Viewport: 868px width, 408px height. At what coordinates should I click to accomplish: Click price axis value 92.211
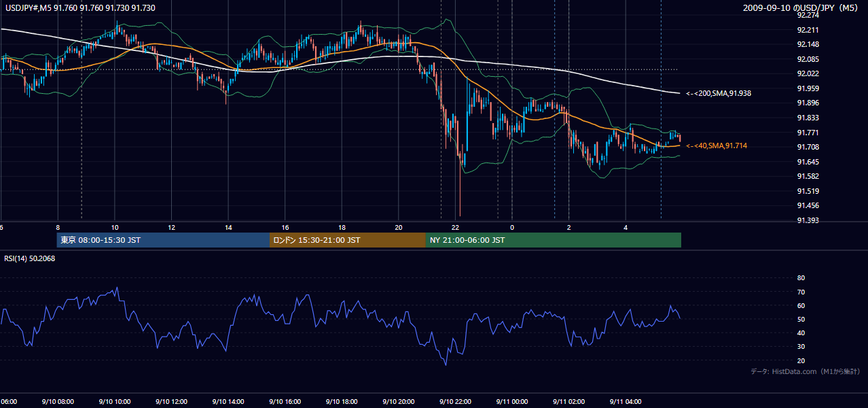[808, 30]
